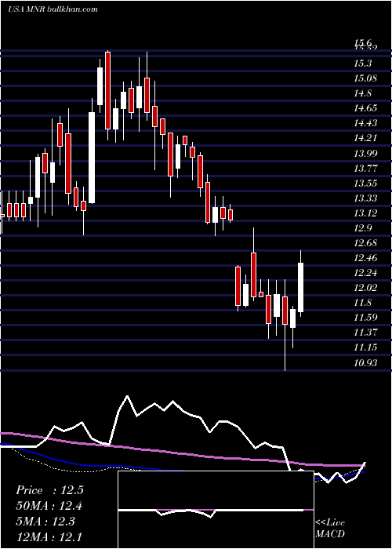The height and width of the screenshot is (549, 392).
Task: Click the 11.15 price axis label
Action: [365, 347]
